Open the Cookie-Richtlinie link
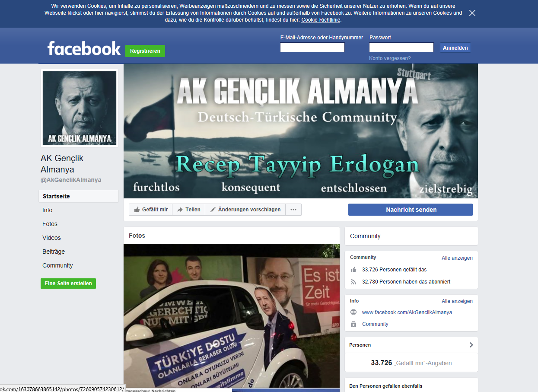Viewport: 538px width, 392px height. click(x=321, y=20)
